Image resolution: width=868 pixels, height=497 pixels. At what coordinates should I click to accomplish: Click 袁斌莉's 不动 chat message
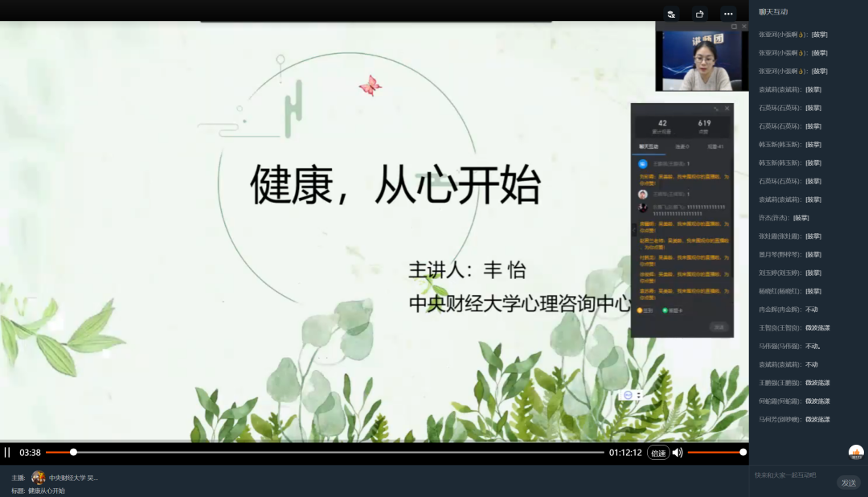[x=788, y=364]
